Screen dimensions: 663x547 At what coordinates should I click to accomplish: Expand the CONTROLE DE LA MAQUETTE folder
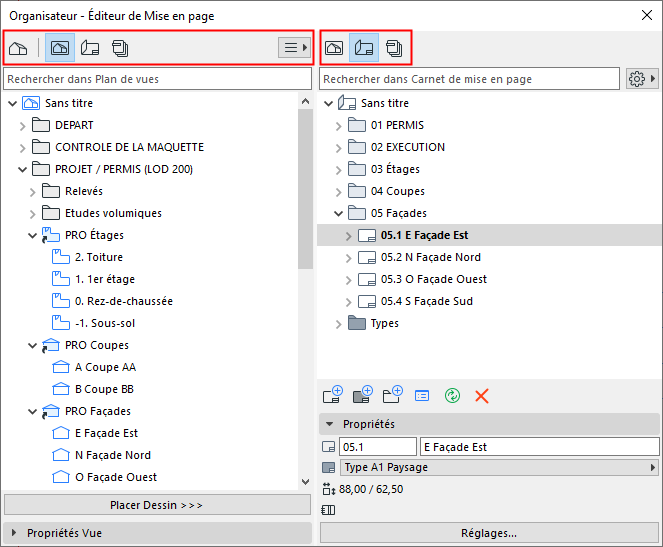[22, 148]
